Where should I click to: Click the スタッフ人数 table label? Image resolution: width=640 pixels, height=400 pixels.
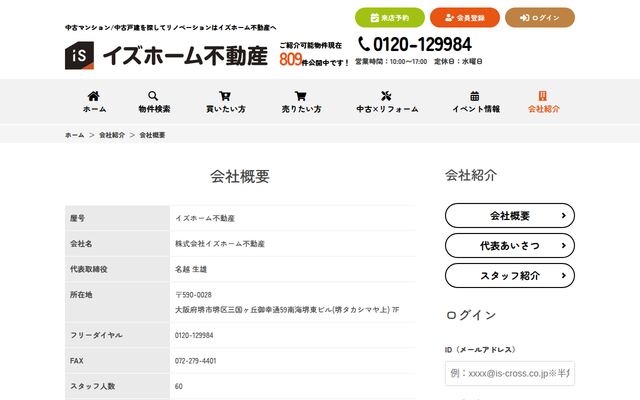93,386
